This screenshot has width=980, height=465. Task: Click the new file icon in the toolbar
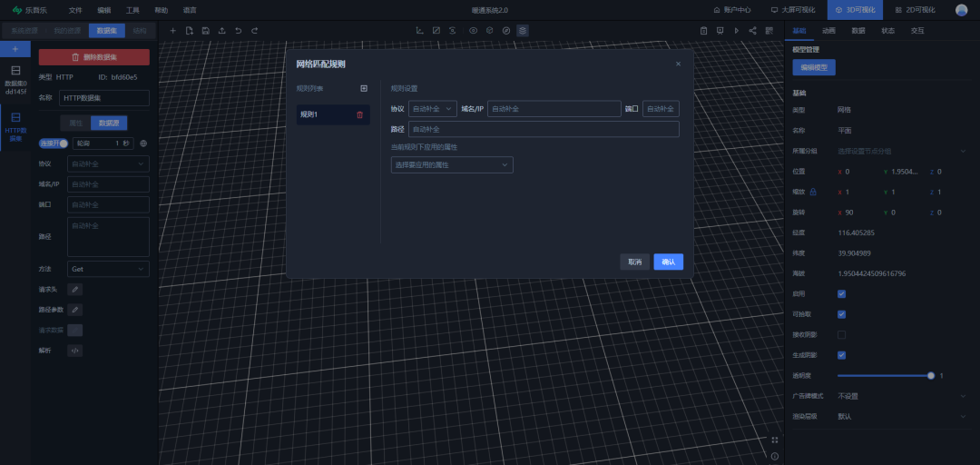[190, 31]
